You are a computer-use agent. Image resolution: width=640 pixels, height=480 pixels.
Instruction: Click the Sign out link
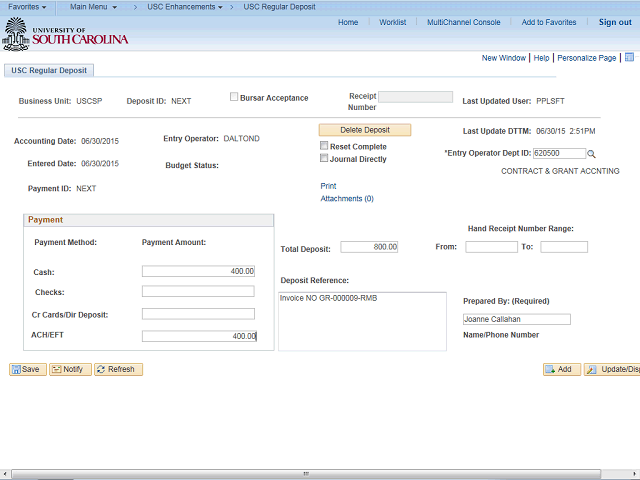(x=615, y=22)
